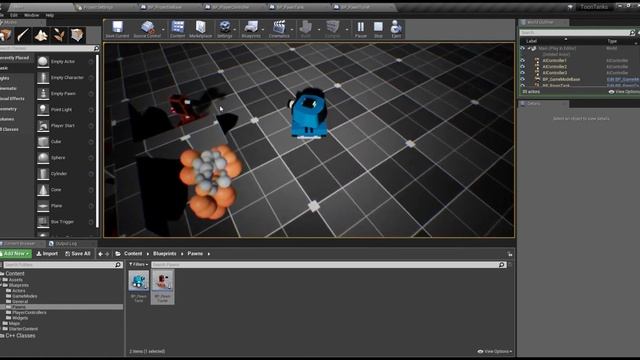640x360 pixels.
Task: Select the Plane placement item
Action: click(x=65, y=206)
